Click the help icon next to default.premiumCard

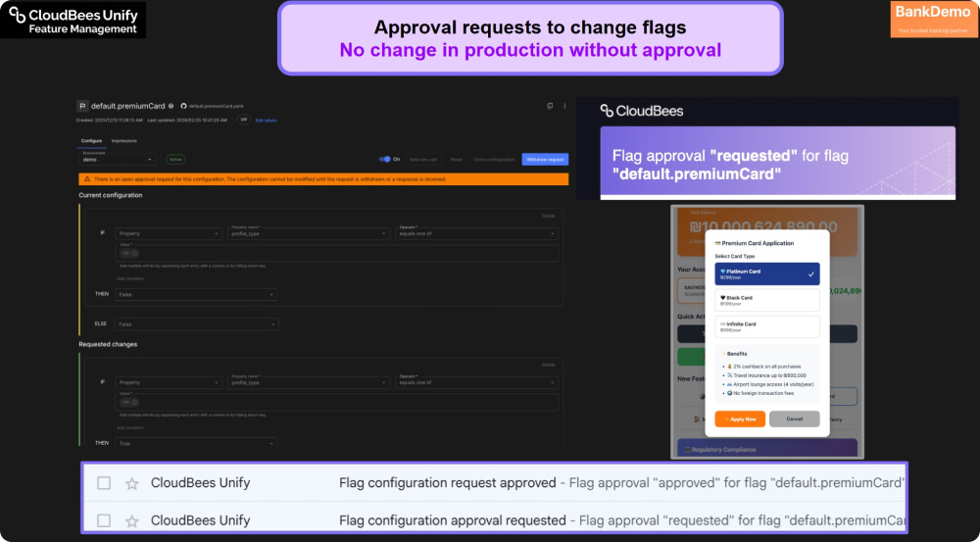coord(171,106)
